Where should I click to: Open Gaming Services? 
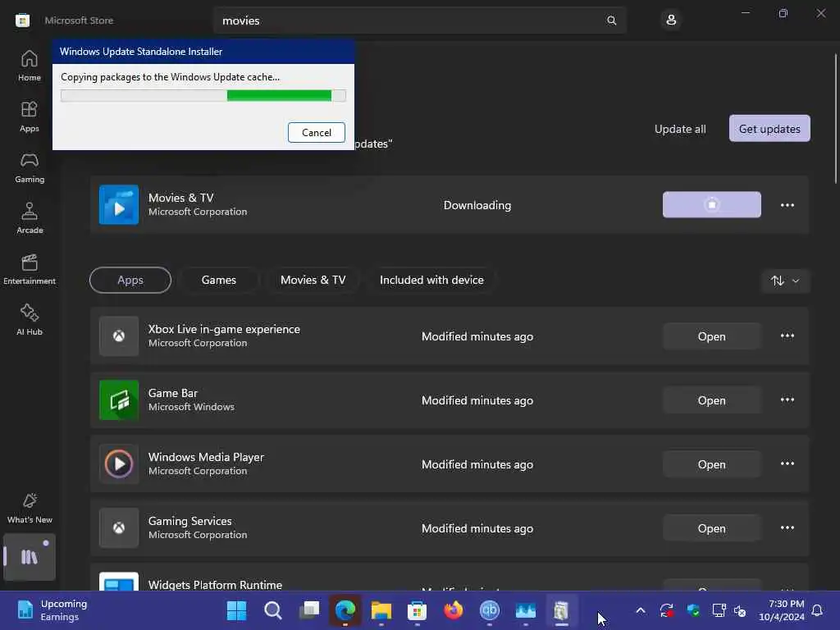tap(711, 528)
